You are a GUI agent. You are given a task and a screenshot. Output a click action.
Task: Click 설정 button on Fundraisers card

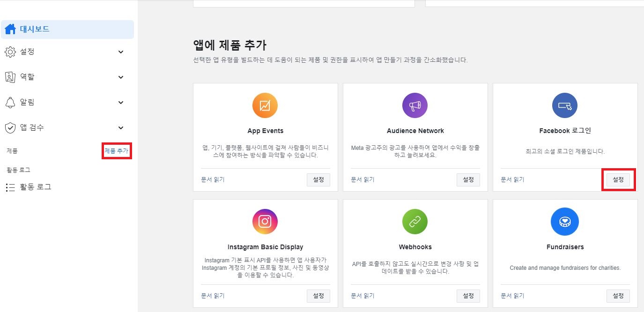pyautogui.click(x=618, y=296)
